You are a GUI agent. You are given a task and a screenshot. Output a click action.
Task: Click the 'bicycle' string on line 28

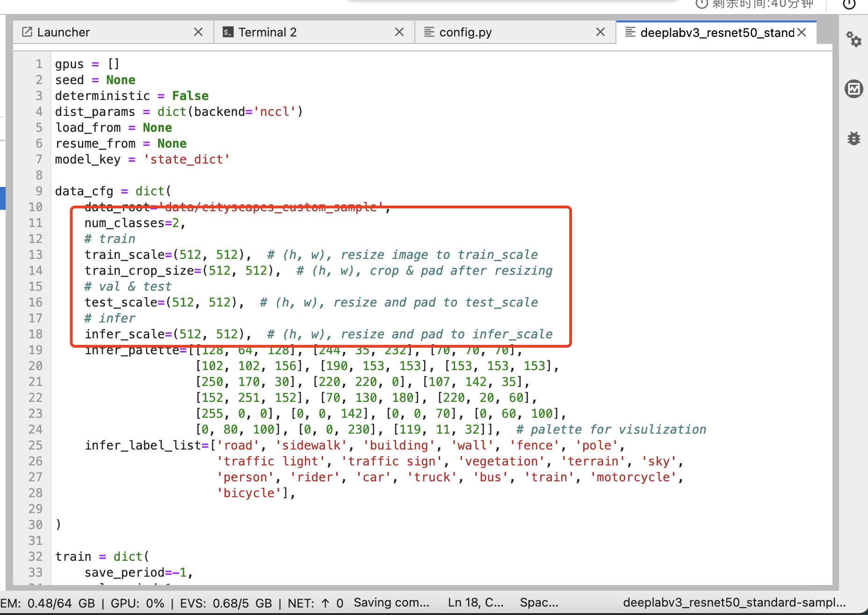coord(249,493)
